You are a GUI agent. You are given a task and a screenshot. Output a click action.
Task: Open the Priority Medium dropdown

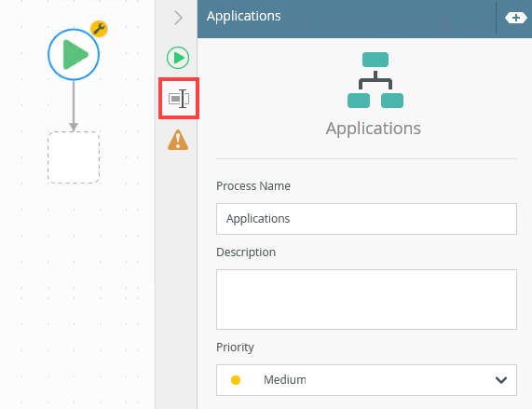pyautogui.click(x=366, y=380)
